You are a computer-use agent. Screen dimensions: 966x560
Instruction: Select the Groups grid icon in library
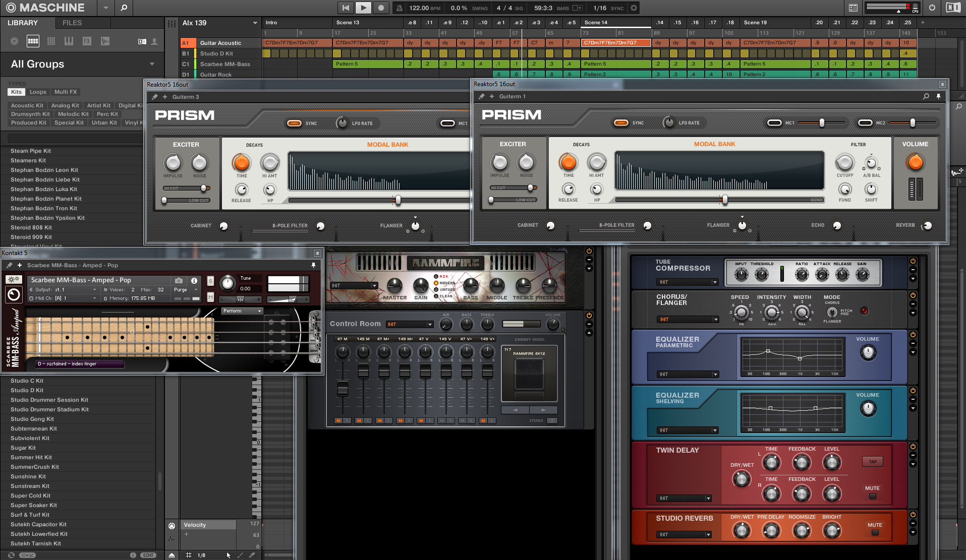pos(33,41)
